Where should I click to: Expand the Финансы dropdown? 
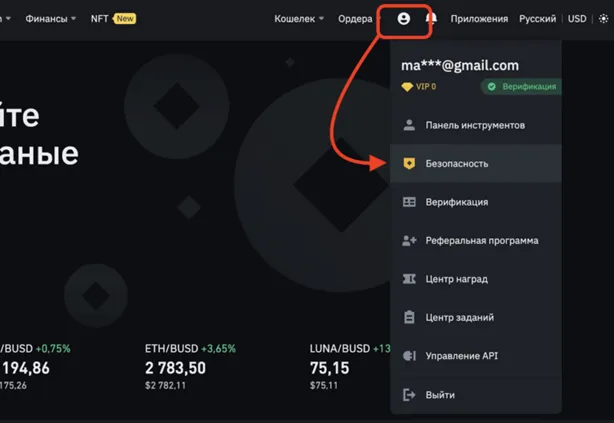tap(50, 18)
